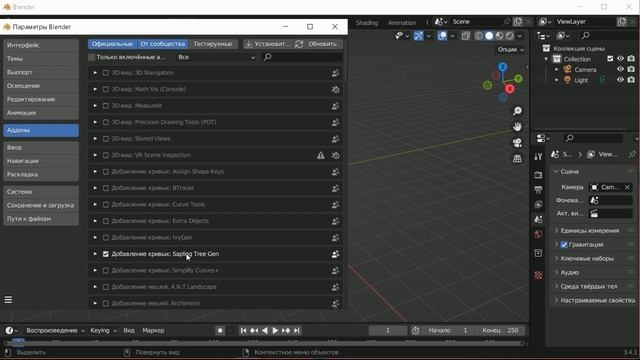640x360 pixels.
Task: Click the Z axis on navigation gizmo
Action: [x=502, y=67]
